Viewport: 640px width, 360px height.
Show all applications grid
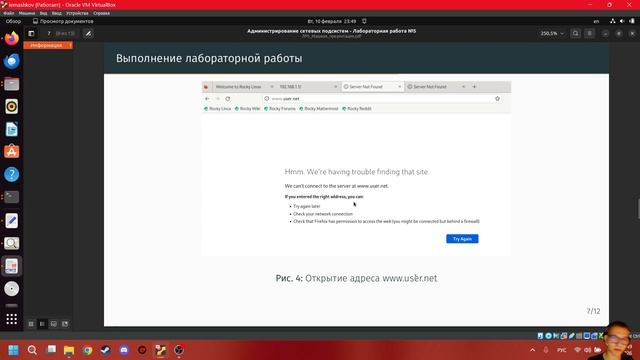point(11,319)
